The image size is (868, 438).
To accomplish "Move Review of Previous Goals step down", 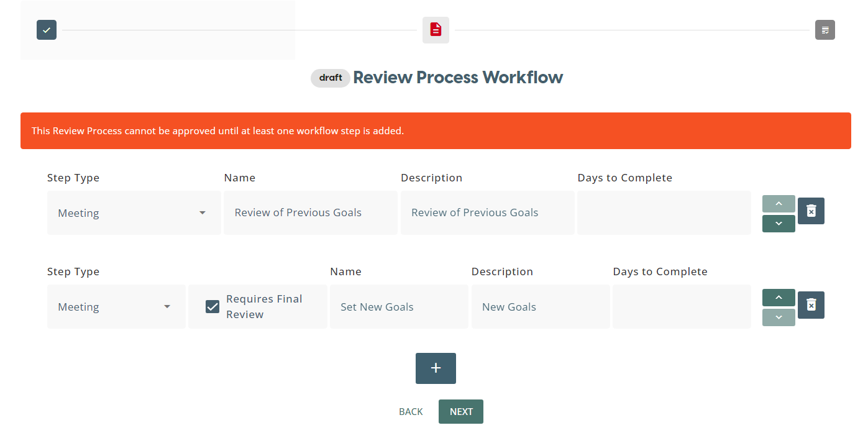I will (x=779, y=224).
